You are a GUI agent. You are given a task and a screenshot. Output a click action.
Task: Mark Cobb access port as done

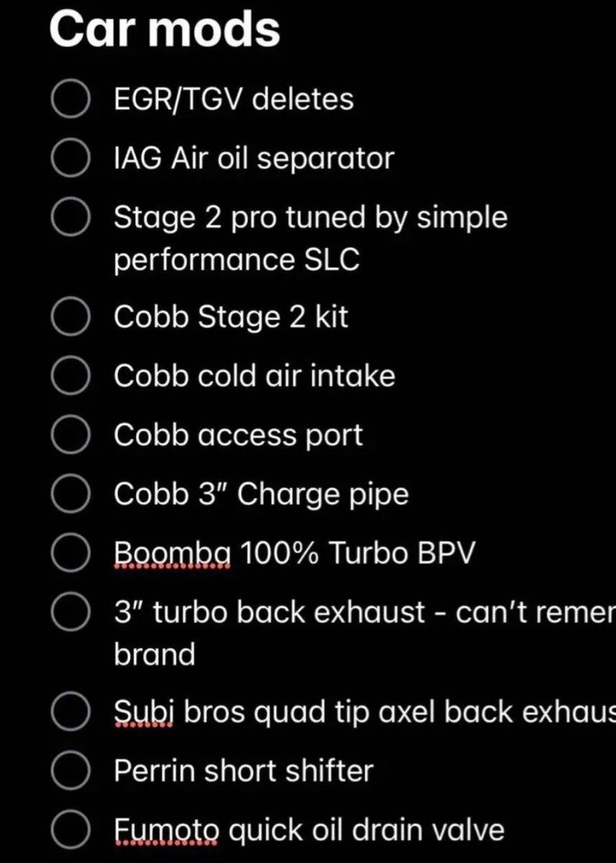71,436
